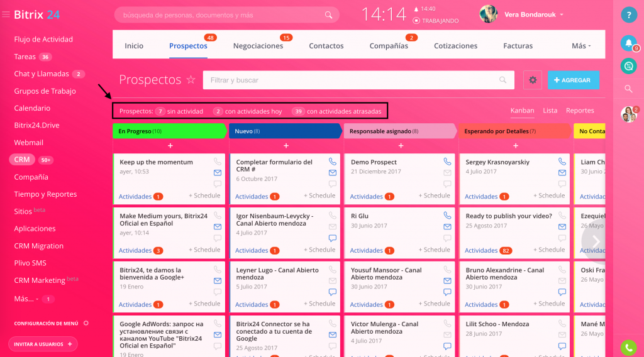Filter prospects sin actividad
644x357 pixels.
(x=179, y=111)
